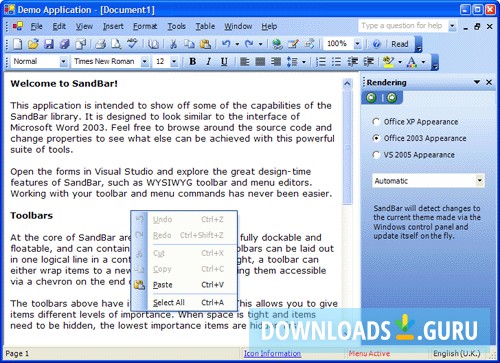The height and width of the screenshot is (363, 500).
Task: Toggle bold formatting
Action: point(192,61)
